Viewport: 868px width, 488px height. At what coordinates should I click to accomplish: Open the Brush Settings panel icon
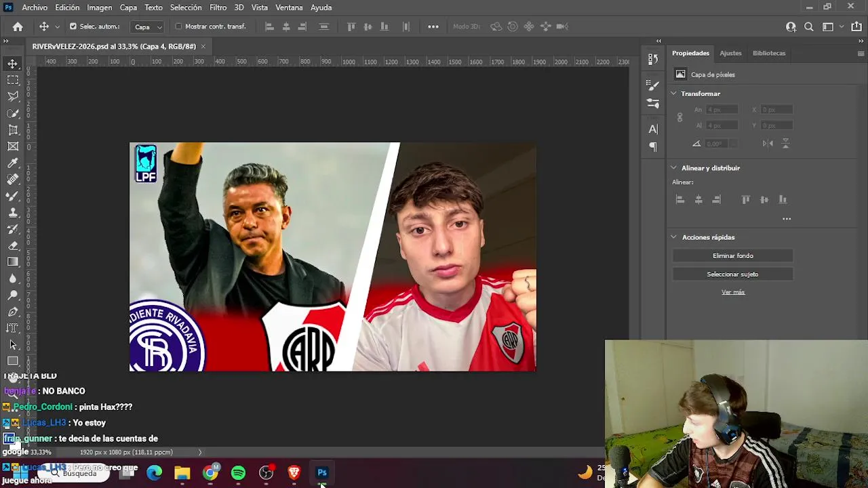tap(653, 85)
